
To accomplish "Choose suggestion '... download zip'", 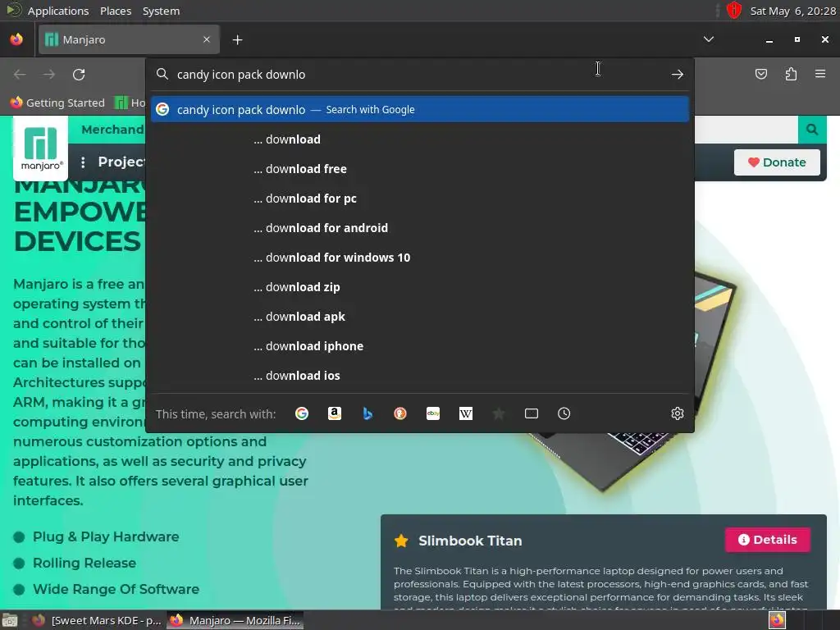I will pyautogui.click(x=419, y=287).
